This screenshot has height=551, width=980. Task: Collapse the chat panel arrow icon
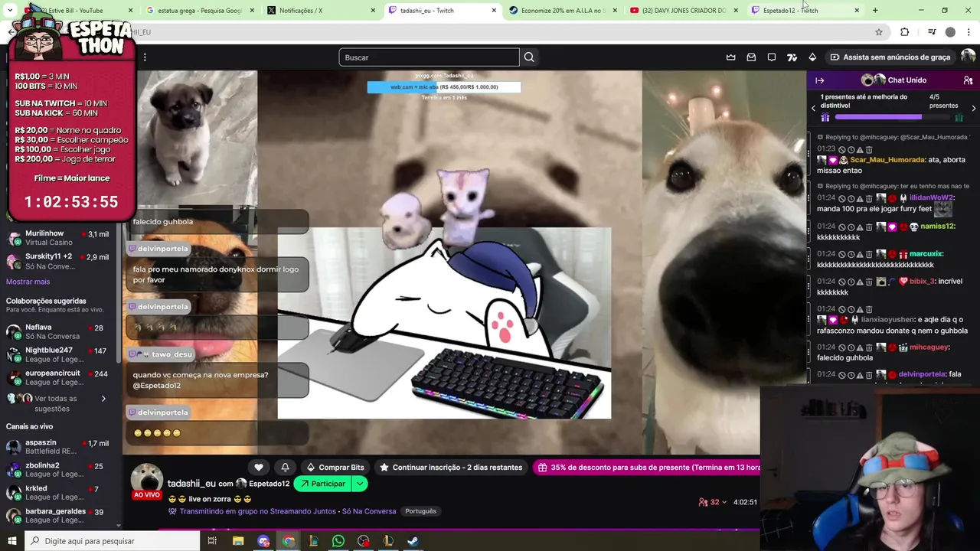point(819,80)
